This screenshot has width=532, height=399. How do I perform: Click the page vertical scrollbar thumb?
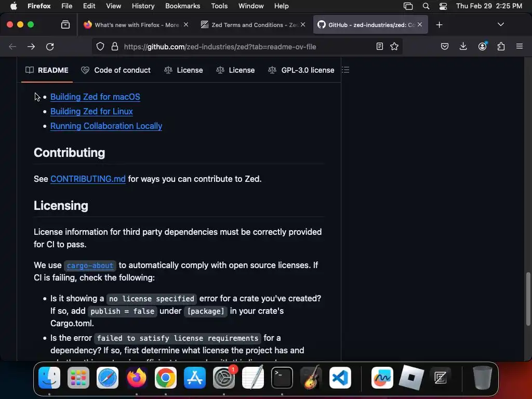(528, 299)
